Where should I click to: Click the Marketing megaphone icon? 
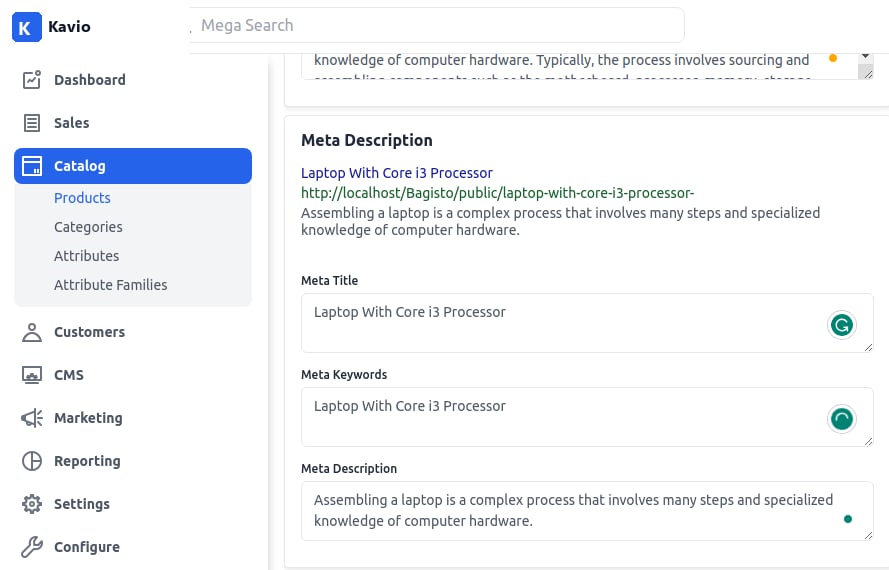pos(32,418)
